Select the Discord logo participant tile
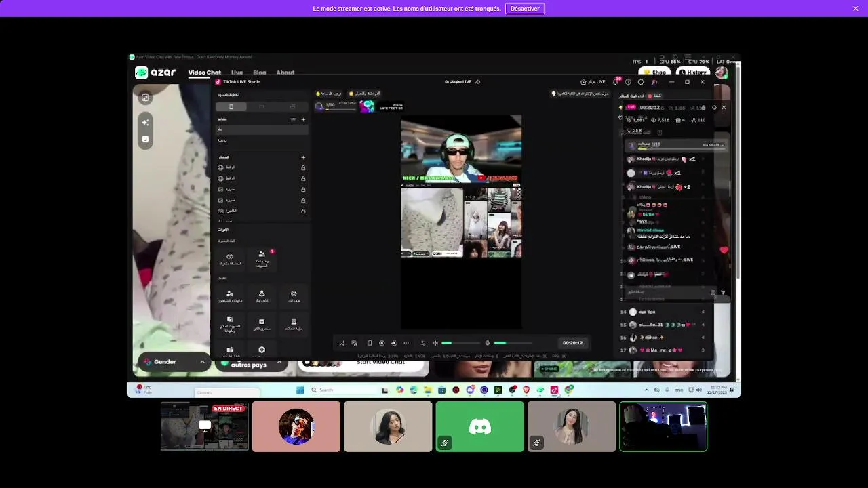 [x=480, y=426]
